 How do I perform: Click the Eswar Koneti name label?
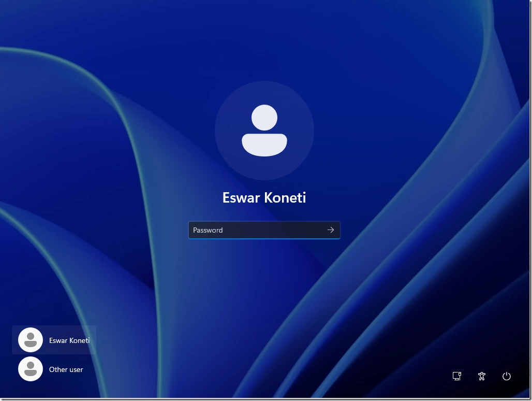coord(264,197)
